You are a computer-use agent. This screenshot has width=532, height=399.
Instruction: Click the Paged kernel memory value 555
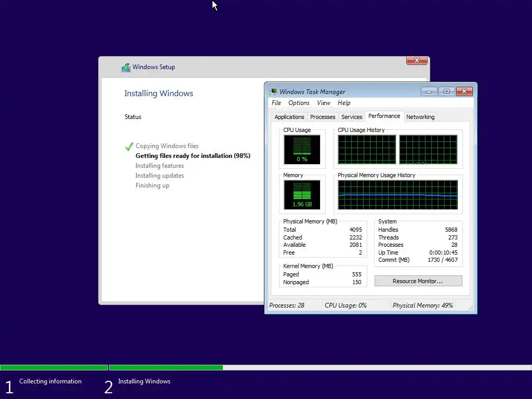click(356, 274)
